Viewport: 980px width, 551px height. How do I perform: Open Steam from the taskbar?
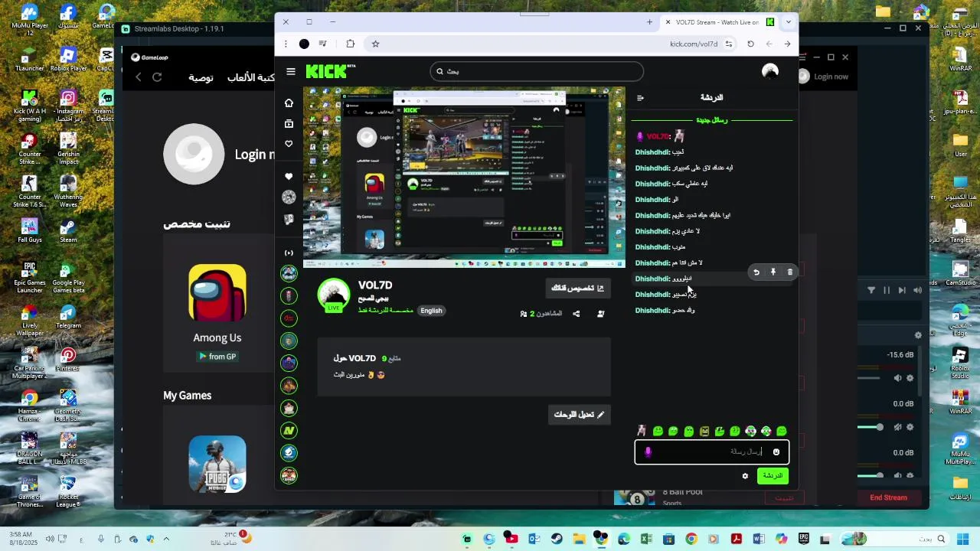point(557,540)
